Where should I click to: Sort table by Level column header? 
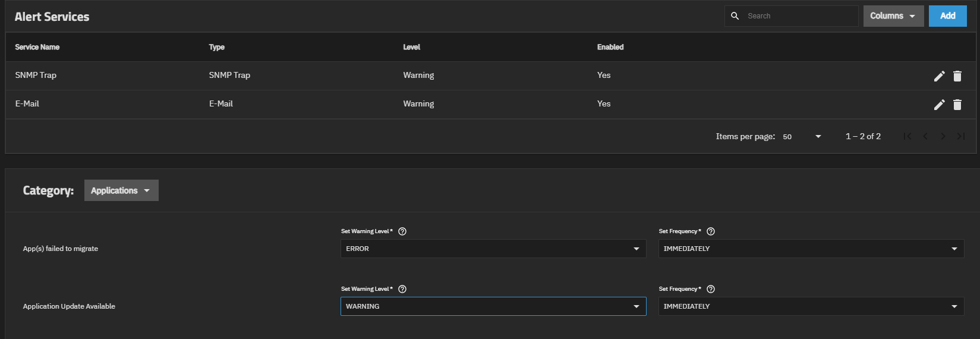411,47
